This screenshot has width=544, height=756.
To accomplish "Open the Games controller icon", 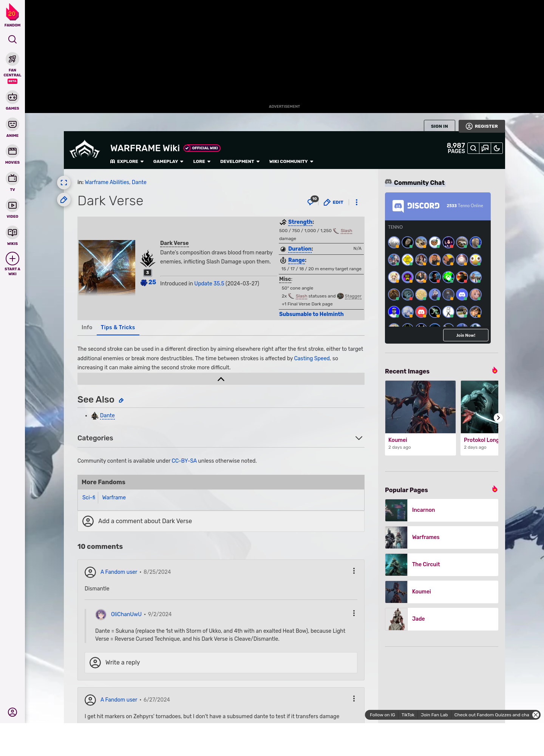I will coord(12,97).
